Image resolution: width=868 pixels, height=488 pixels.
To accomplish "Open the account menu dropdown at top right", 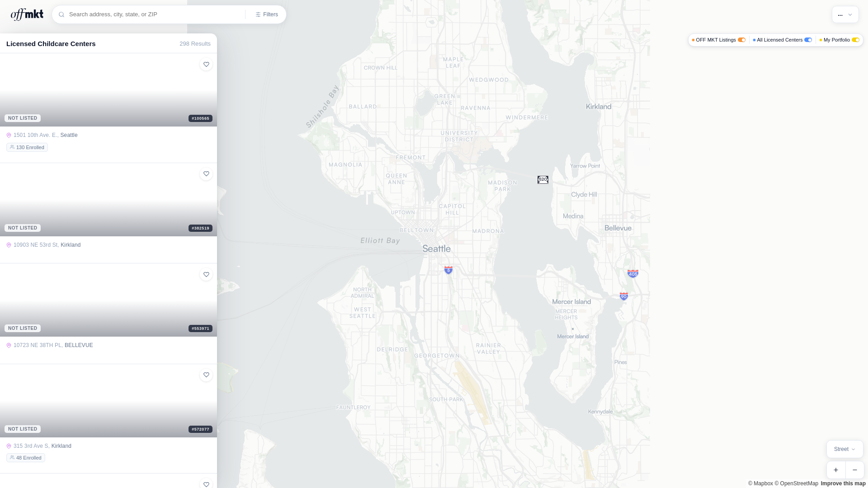I will [845, 14].
